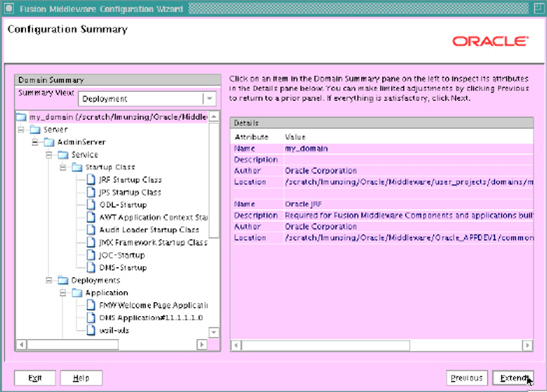This screenshot has height=392, width=547.
Task: Click the tree pane horizontal scrollbar thumb
Action: point(73,345)
